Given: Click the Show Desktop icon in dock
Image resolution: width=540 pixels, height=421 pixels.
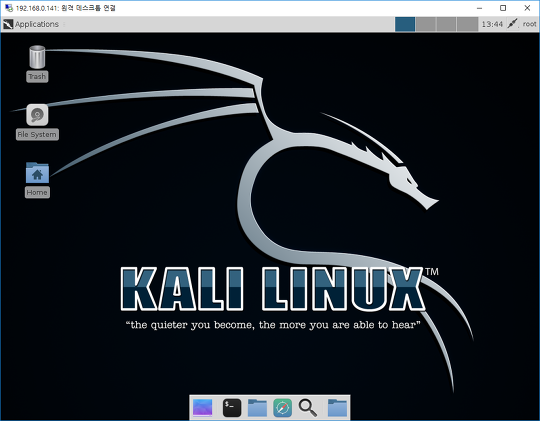Looking at the screenshot, I should [x=202, y=408].
